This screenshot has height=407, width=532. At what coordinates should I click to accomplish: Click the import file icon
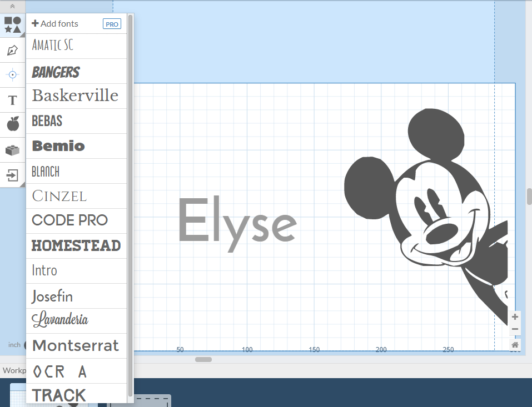(x=13, y=175)
